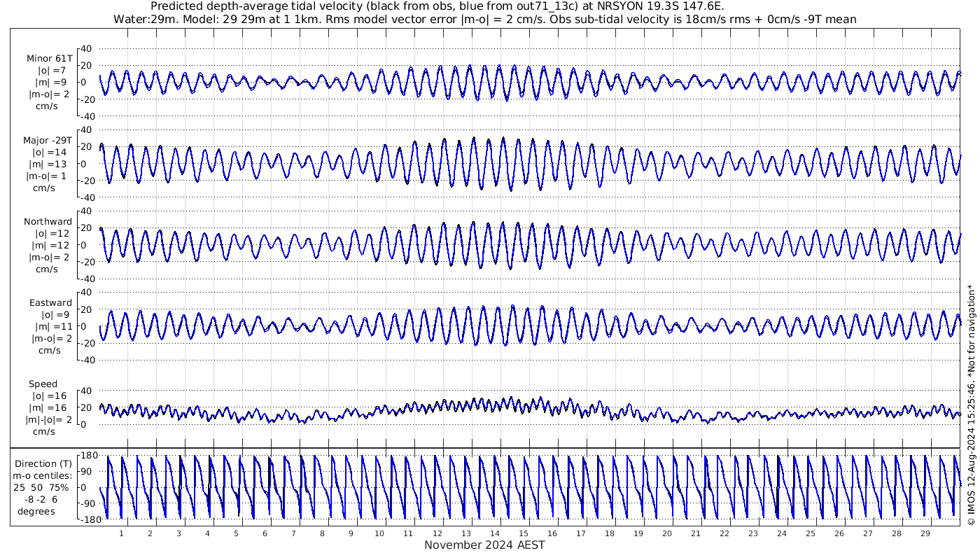980x560 pixels.
Task: Click the subtitle line starting 'Water:29m. Model'
Action: point(484,20)
